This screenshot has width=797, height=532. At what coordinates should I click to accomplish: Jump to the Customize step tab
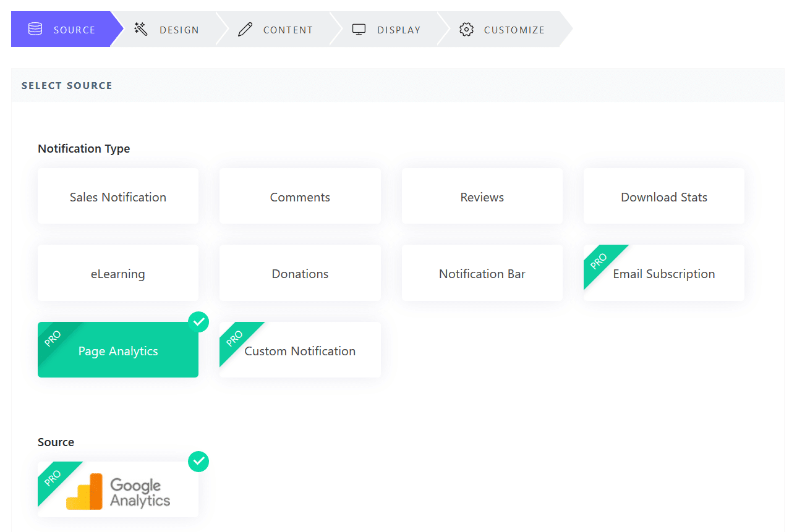point(504,29)
